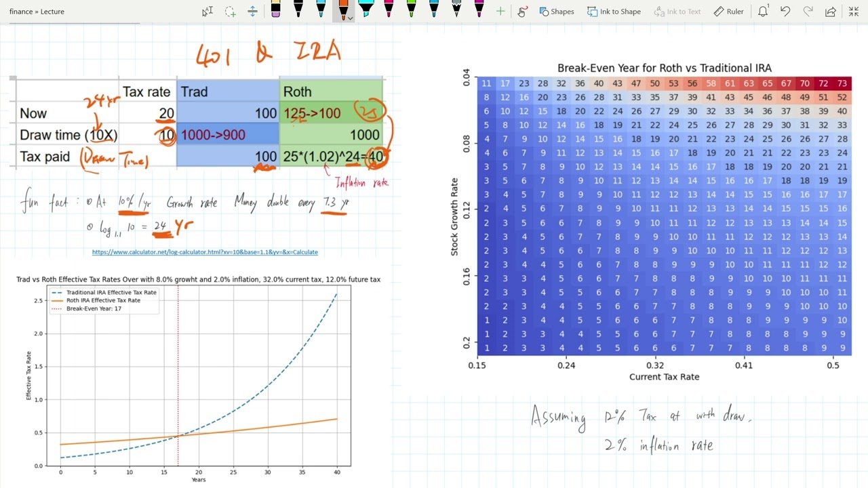
Task: Select the Type text cursor tool
Action: [x=208, y=11]
